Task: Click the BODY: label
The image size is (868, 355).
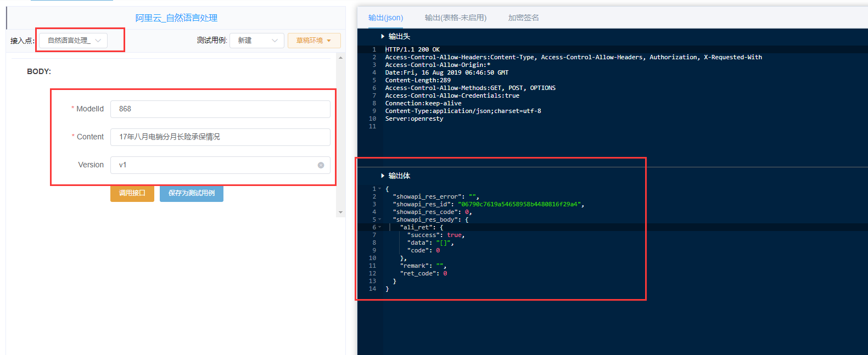Action: [x=39, y=71]
